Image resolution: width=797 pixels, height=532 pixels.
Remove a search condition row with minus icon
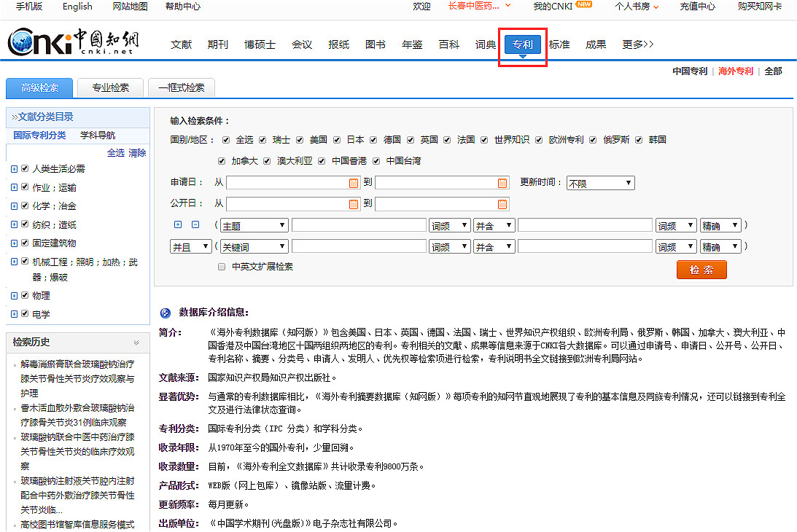point(195,224)
